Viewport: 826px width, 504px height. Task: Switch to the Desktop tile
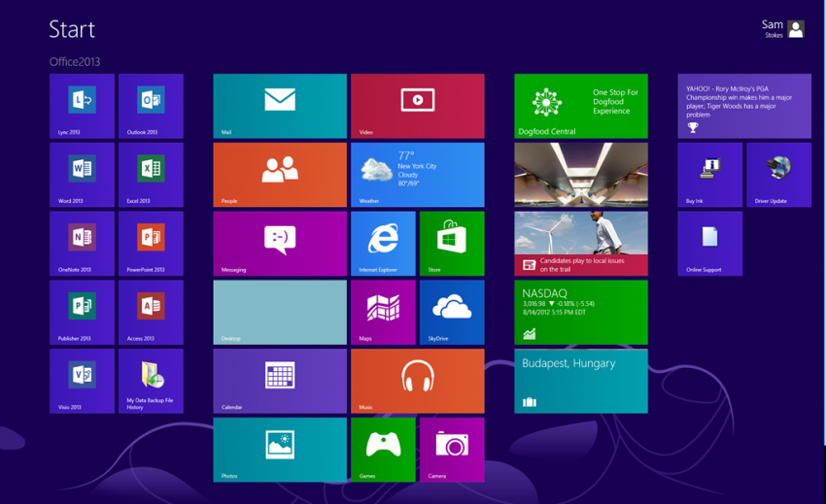(280, 313)
